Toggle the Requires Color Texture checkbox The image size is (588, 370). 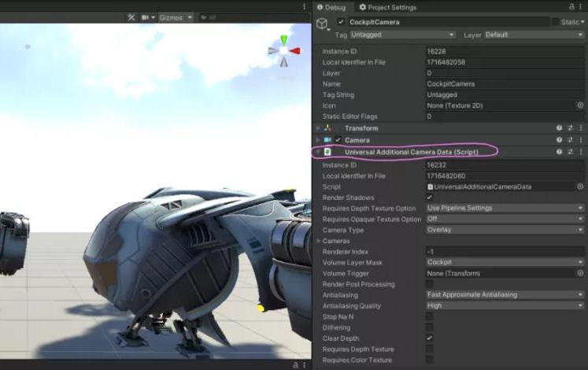point(429,360)
